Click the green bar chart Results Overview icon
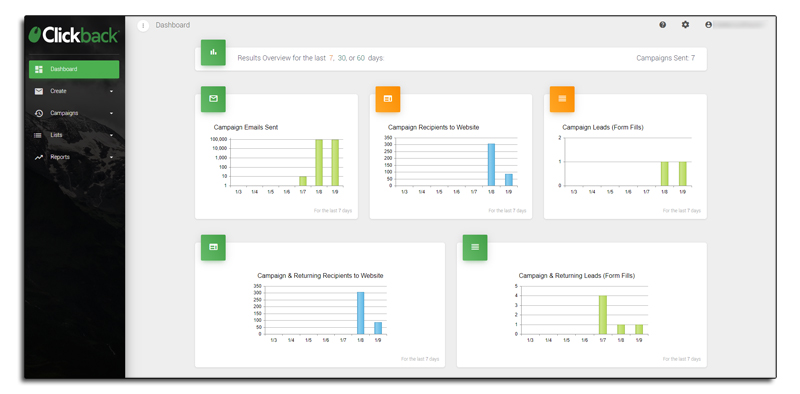 213,53
